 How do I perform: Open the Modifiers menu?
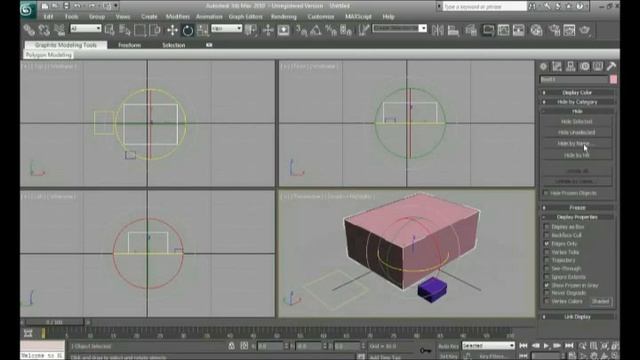click(x=178, y=17)
